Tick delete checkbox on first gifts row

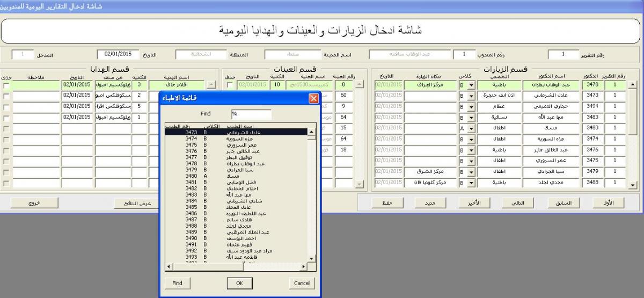tap(6, 85)
